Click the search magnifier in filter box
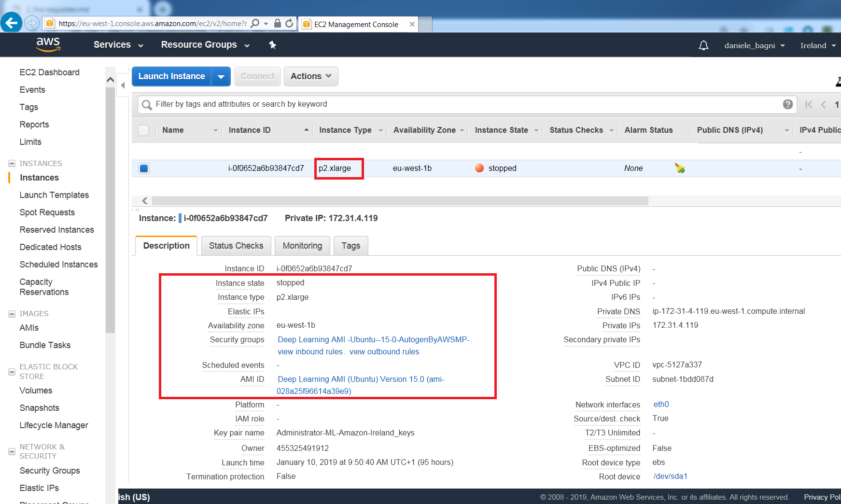841x504 pixels. coord(147,105)
